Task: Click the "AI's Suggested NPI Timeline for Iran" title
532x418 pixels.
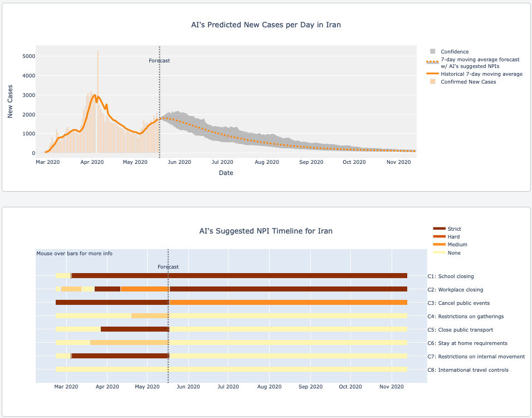Action: 266,231
